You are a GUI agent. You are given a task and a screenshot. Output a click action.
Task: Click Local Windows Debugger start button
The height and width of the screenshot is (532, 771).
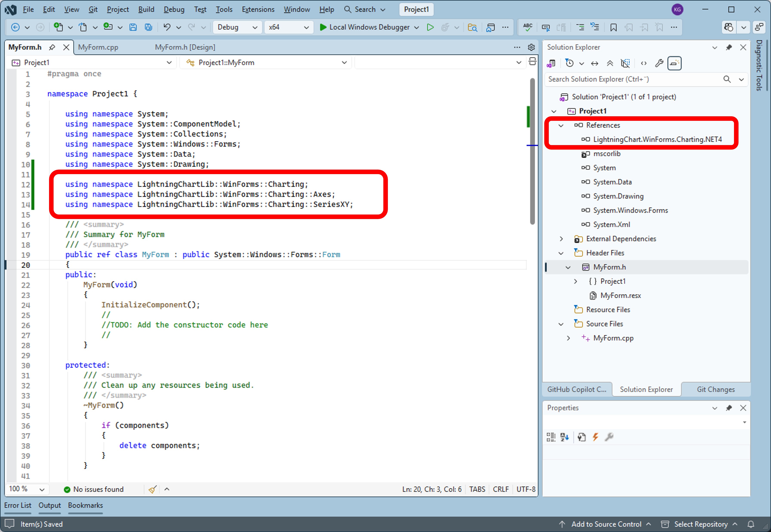coord(364,27)
